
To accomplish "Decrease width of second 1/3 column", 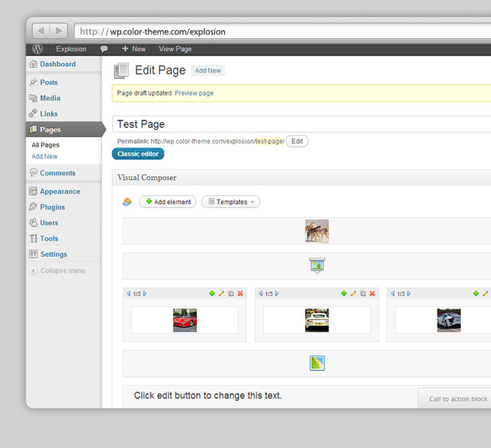I will [x=261, y=293].
